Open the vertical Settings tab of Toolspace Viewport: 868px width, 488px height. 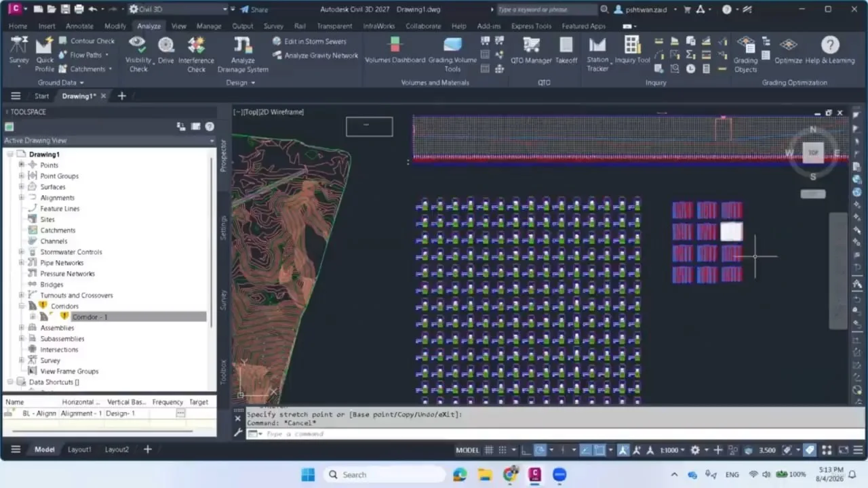click(x=224, y=227)
